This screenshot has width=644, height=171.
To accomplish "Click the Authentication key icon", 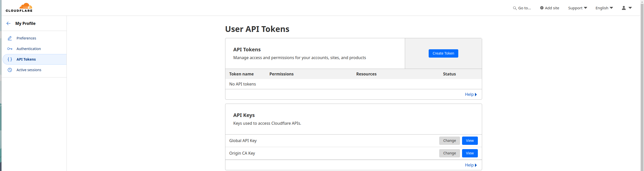I will [10, 49].
